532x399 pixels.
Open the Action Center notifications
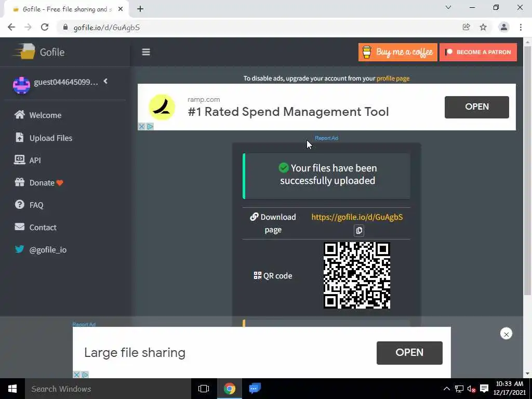tap(484, 389)
